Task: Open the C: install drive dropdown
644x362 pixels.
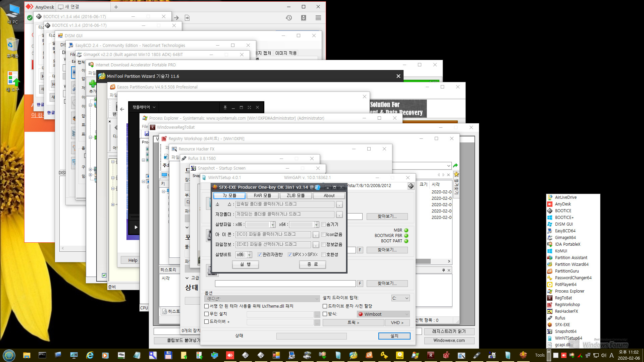Action: 400,298
